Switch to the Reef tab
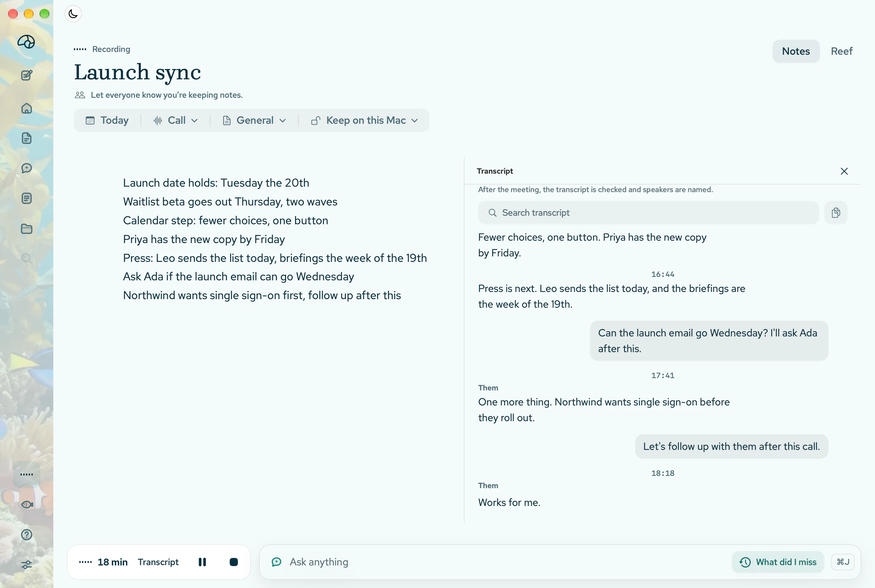Viewport: 875px width, 588px height. [x=841, y=51]
